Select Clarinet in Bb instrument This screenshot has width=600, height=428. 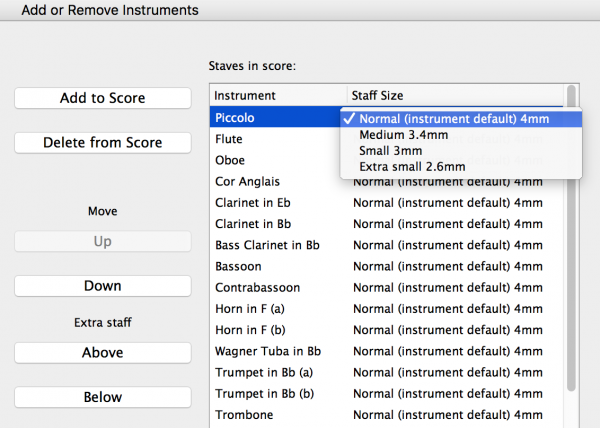coord(253,224)
